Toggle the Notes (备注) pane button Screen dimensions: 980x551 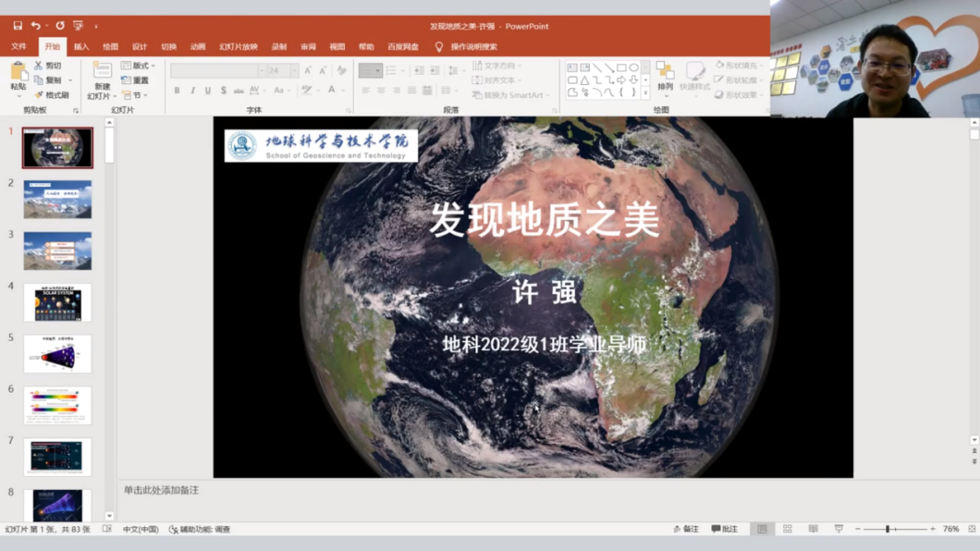(686, 530)
